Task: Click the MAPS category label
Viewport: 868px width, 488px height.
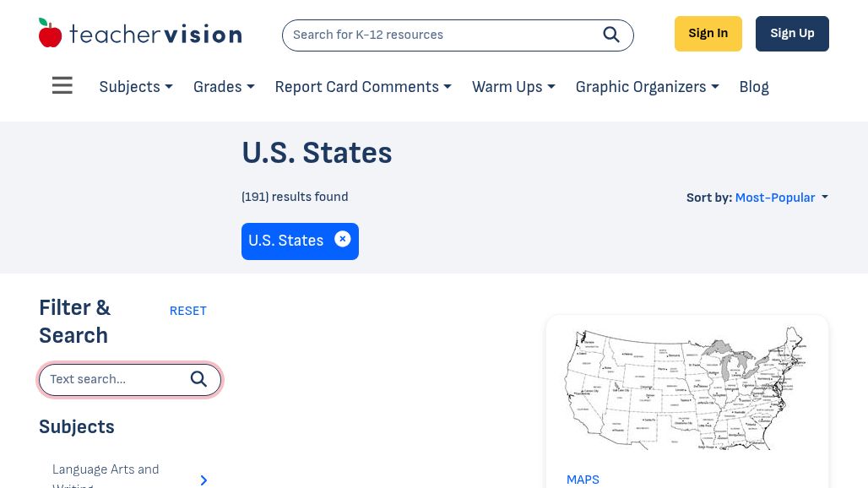Action: (583, 480)
